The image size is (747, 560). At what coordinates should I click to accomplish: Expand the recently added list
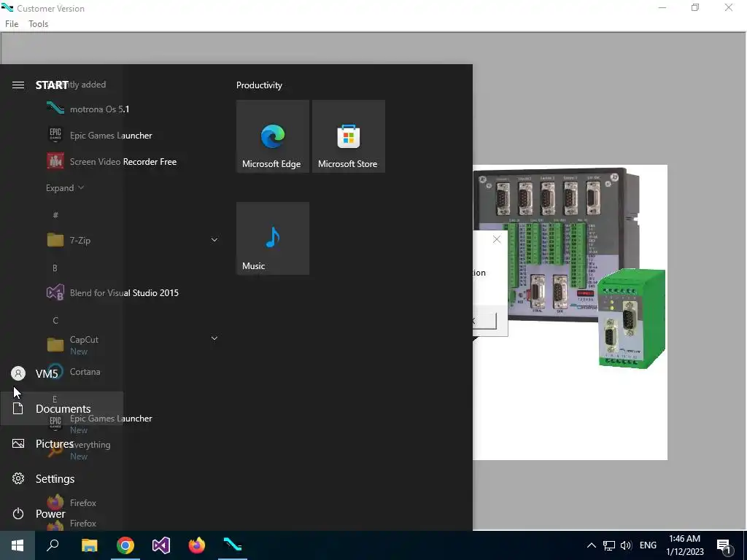65,188
